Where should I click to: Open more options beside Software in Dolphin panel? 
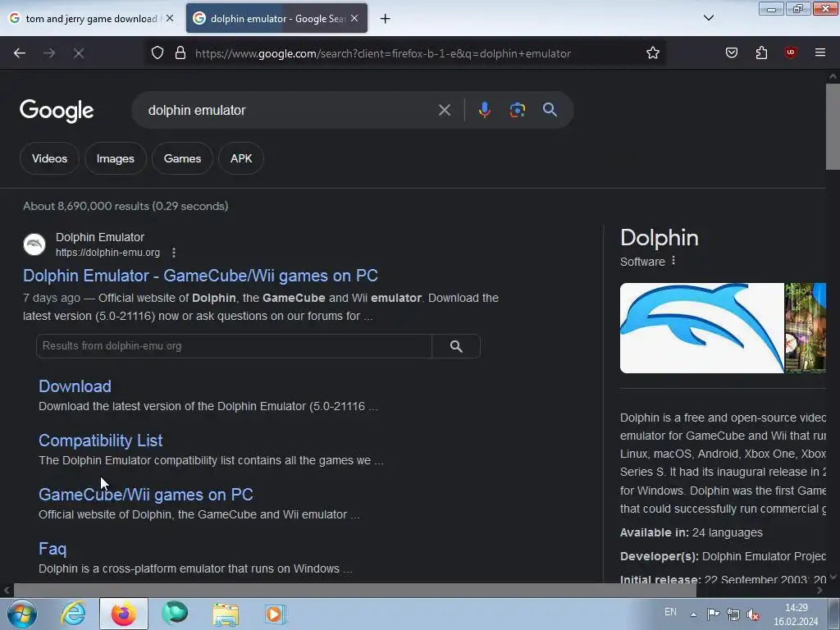(673, 261)
